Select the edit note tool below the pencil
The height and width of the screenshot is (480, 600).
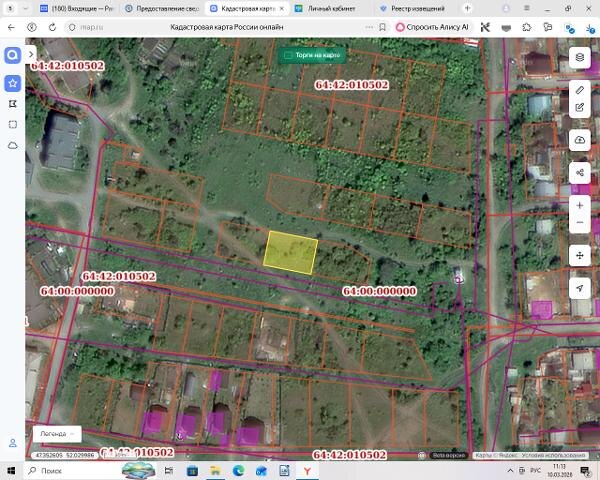pyautogui.click(x=580, y=108)
